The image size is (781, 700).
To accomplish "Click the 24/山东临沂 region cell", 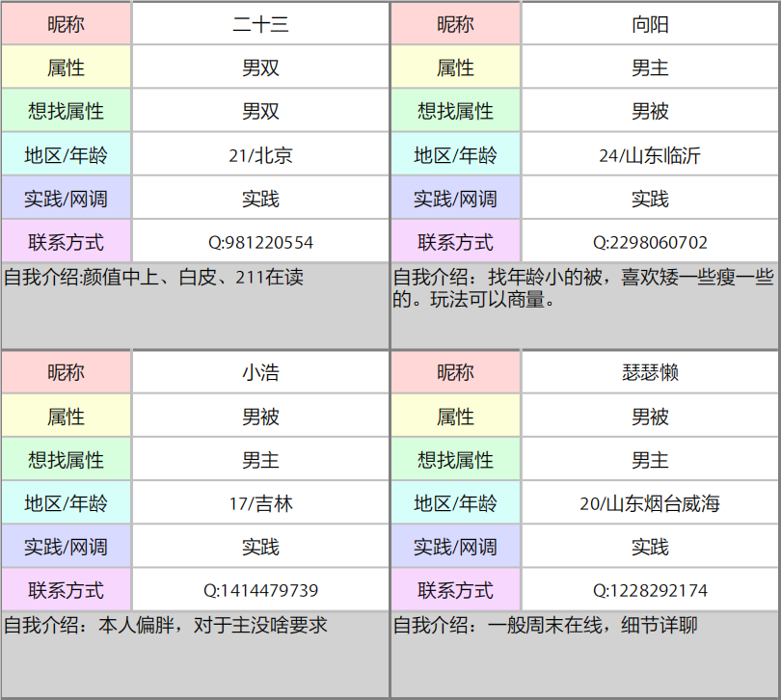I will tap(651, 153).
